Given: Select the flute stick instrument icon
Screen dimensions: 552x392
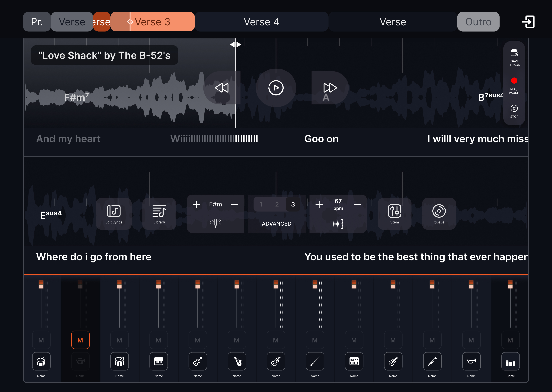Looking at the screenshot, I should pyautogui.click(x=315, y=361).
